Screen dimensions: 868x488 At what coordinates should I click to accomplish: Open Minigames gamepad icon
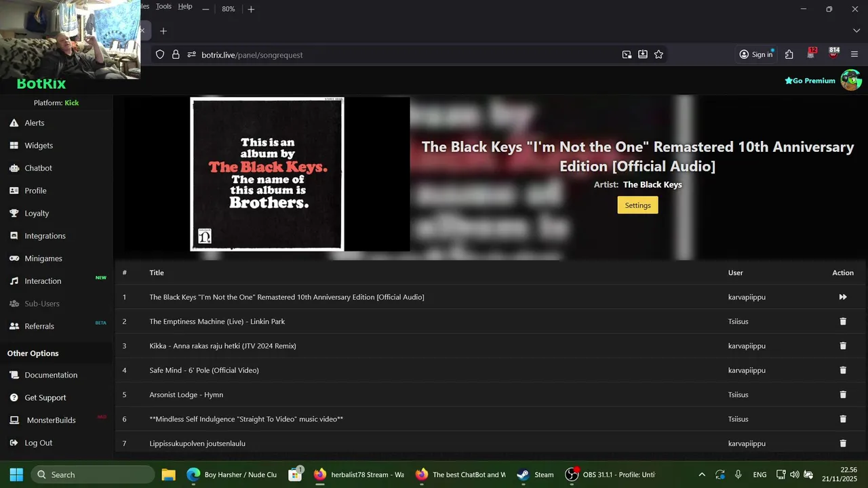[x=14, y=258]
